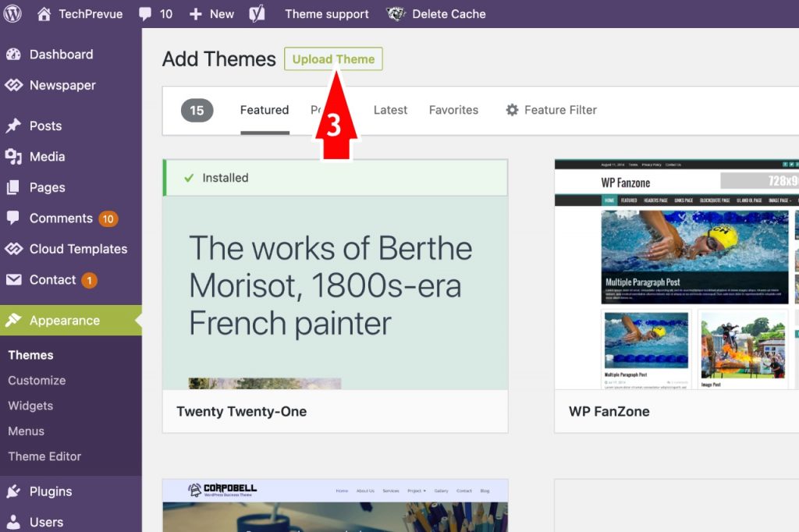Switch to the Latest tab
Image resolution: width=799 pixels, height=532 pixels.
390,110
